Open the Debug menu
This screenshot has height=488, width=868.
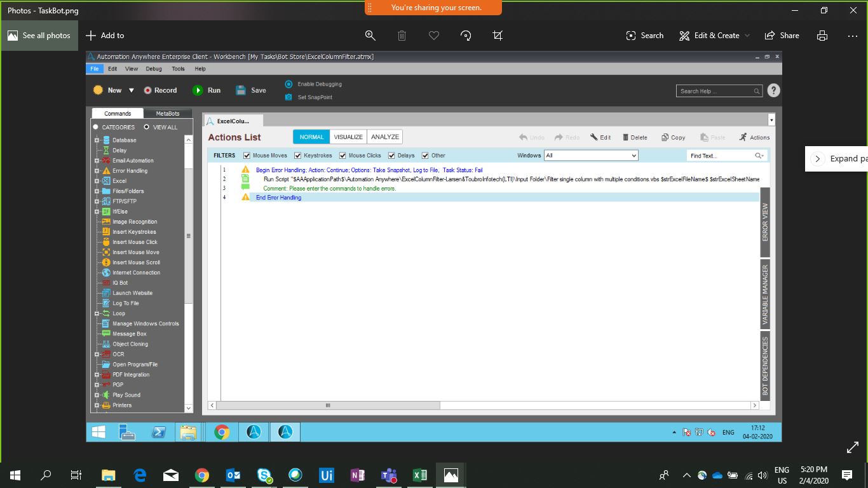point(154,69)
